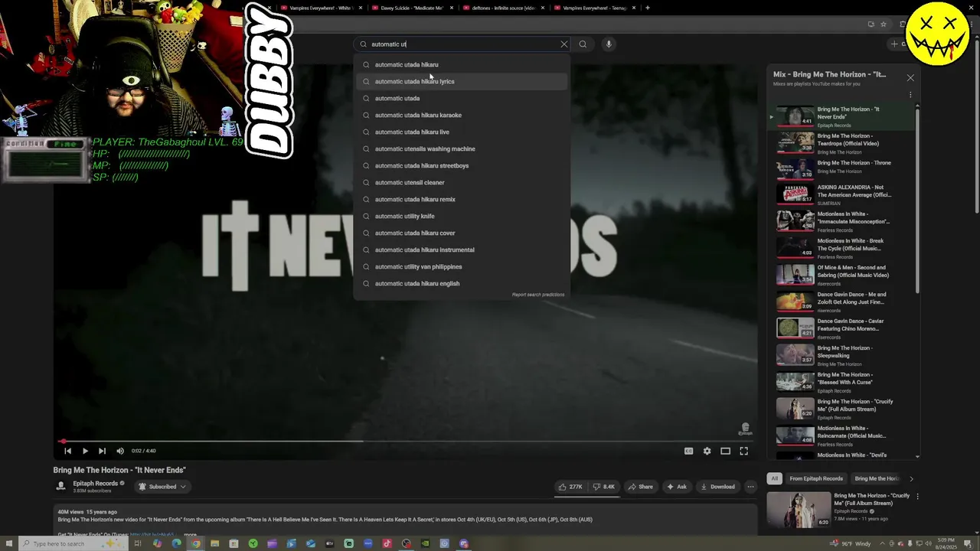Image resolution: width=980 pixels, height=551 pixels.
Task: Pick suggestion automatic utada hikaru instrumental
Action: click(462, 250)
